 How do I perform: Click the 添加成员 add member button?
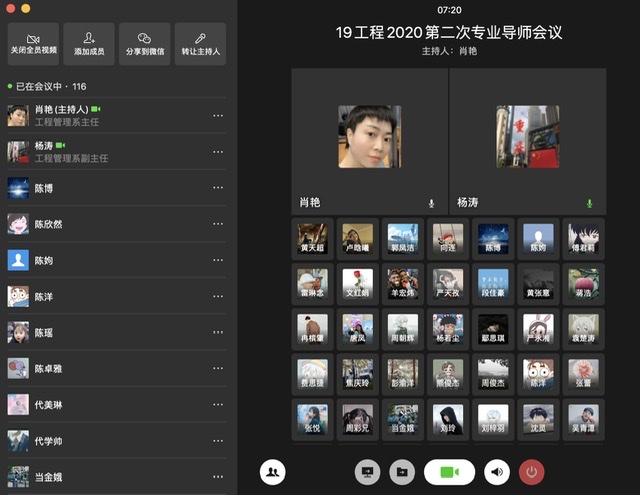point(89,44)
